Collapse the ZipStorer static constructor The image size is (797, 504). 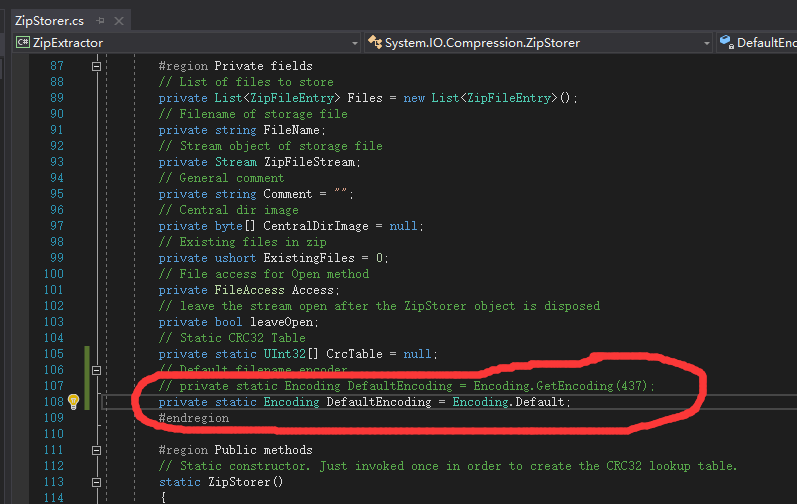click(x=96, y=482)
